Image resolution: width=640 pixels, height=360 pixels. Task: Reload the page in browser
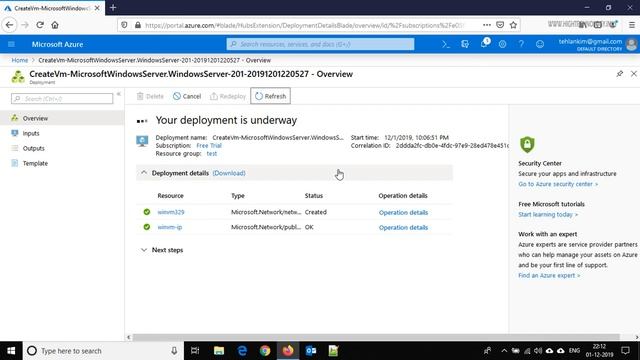[40, 25]
